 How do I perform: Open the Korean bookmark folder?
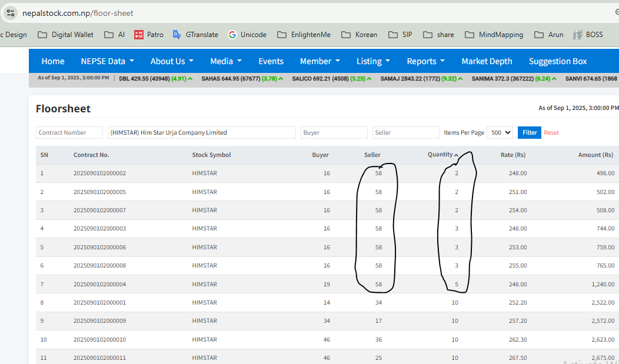click(360, 35)
